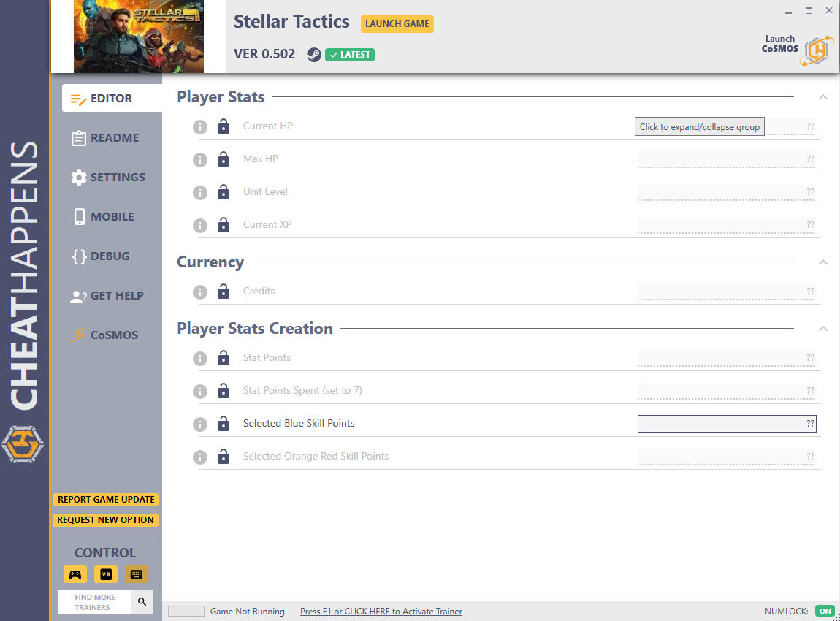Screen dimensions: 840x621
Task: Toggle the lock for Credits
Action: click(224, 291)
